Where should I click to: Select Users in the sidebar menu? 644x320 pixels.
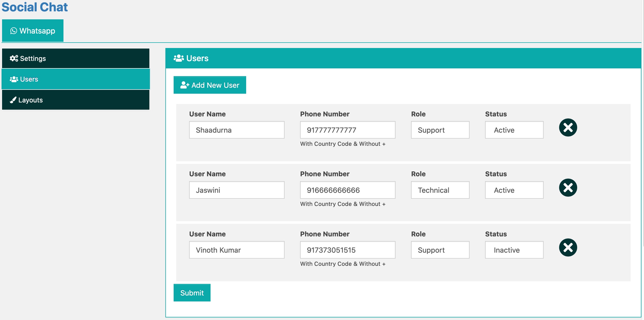click(76, 79)
